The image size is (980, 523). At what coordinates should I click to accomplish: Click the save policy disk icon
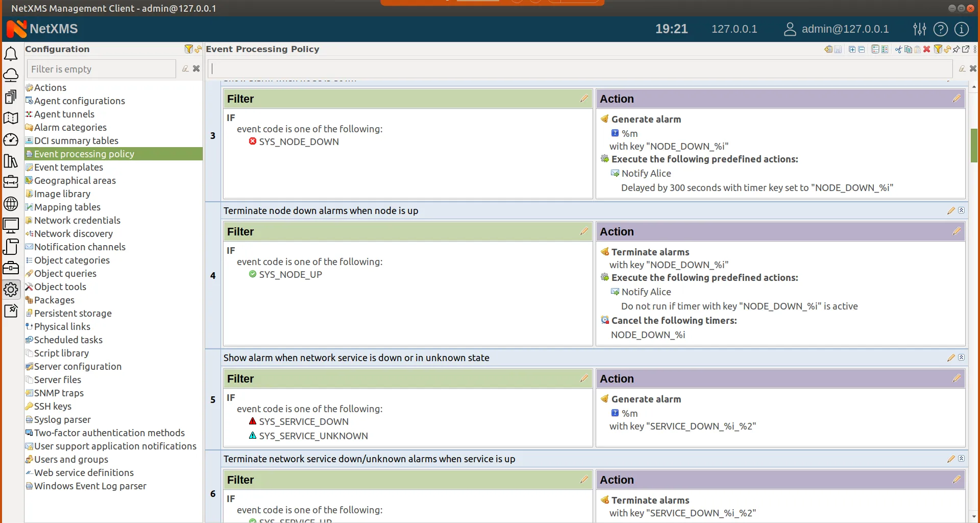(x=838, y=49)
